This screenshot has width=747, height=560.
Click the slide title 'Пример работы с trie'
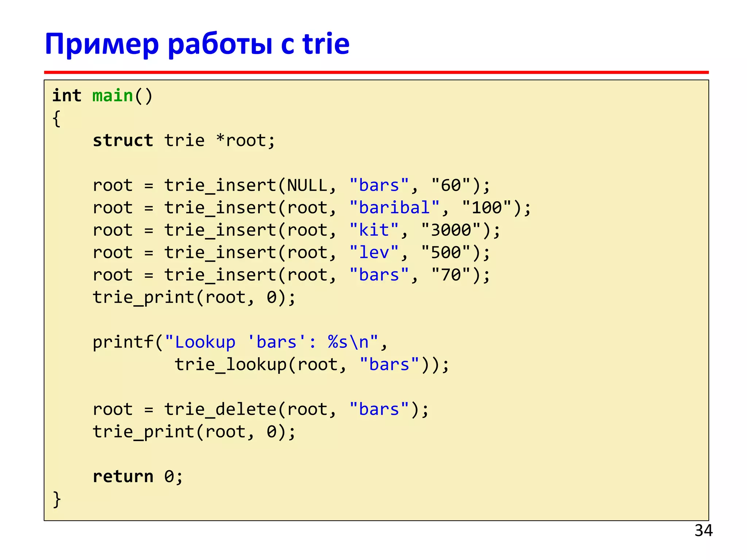(x=197, y=44)
